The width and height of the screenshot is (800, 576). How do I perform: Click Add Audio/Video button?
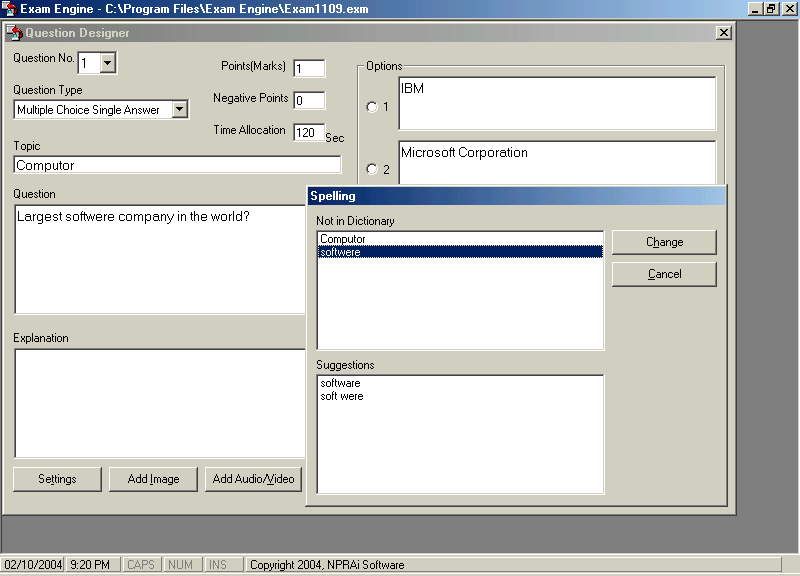[254, 479]
